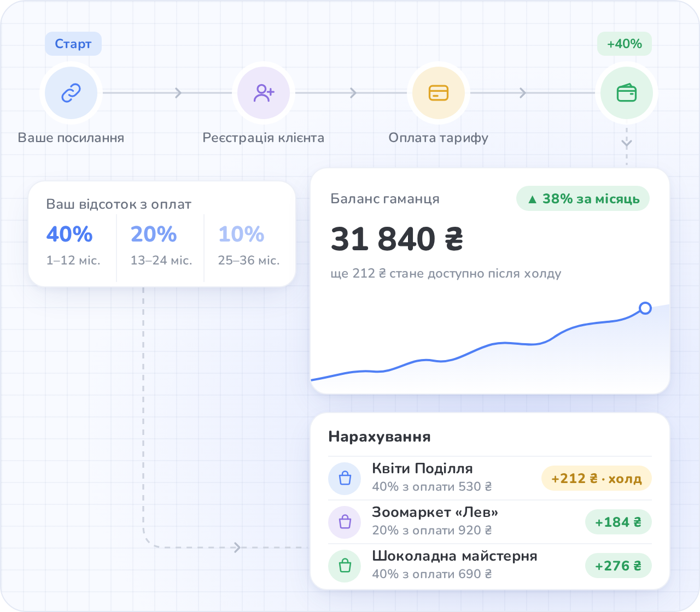
Task: Open the Шоколадна майстерня shop name
Action: (x=455, y=556)
